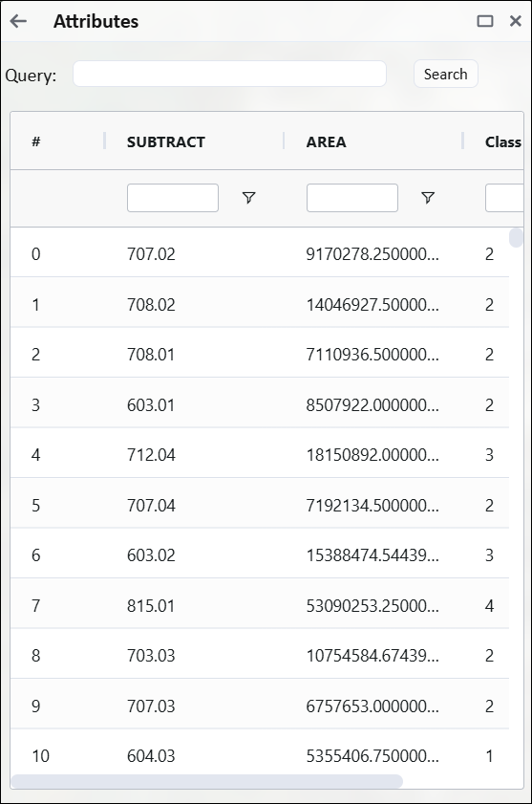
Task: Sort by the AREA column header
Action: 326,142
